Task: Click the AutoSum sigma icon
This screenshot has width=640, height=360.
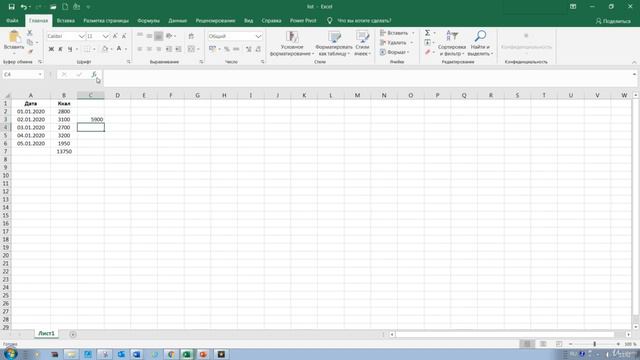Action: coord(427,33)
